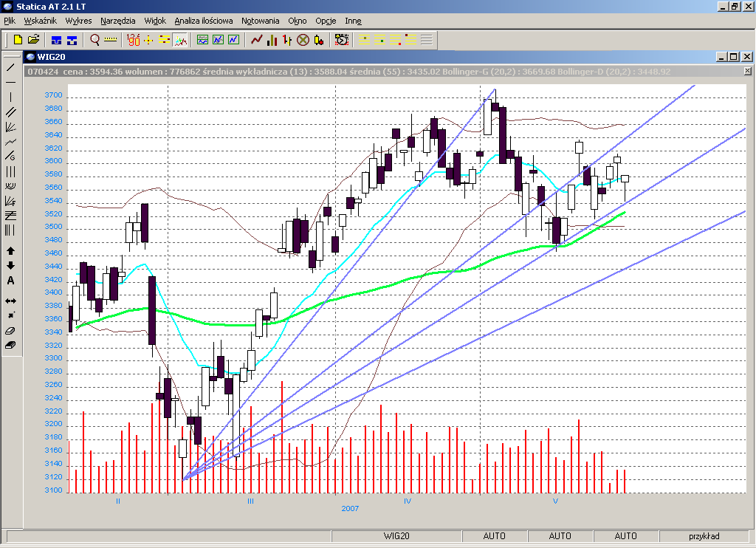Select the Fibonacci fan tool marked F
The image size is (756, 548).
pyautogui.click(x=10, y=201)
